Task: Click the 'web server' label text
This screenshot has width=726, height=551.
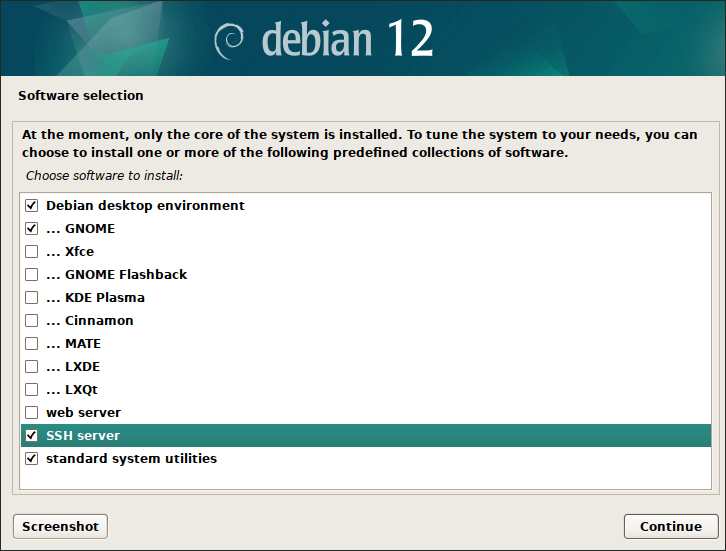Action: (83, 413)
